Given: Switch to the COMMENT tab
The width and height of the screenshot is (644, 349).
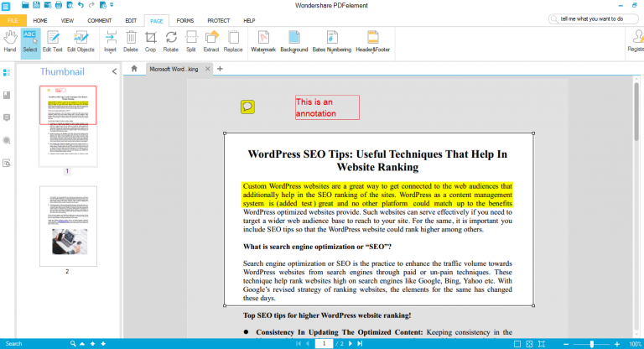Looking at the screenshot, I should click(100, 20).
